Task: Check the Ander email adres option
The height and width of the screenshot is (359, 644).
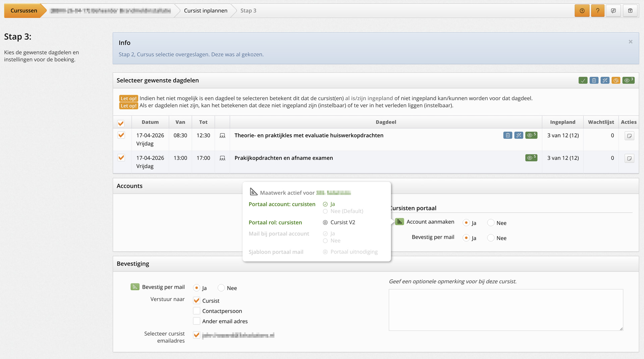Action: tap(197, 321)
